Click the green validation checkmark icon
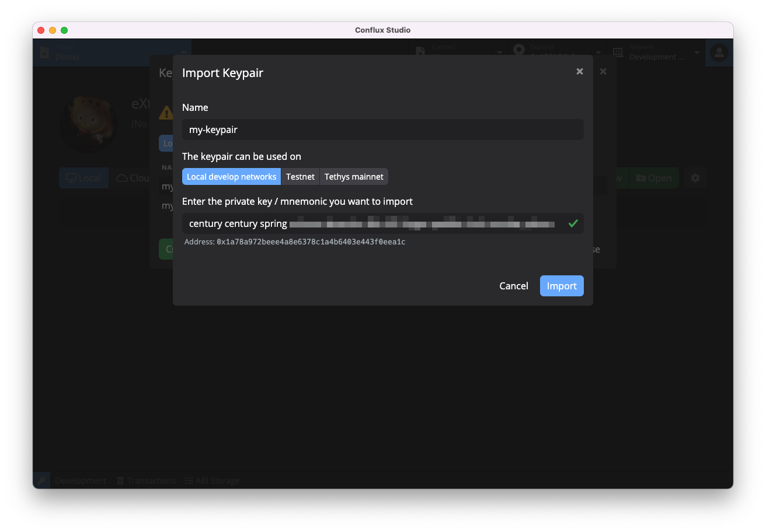This screenshot has height=532, width=766. click(573, 223)
